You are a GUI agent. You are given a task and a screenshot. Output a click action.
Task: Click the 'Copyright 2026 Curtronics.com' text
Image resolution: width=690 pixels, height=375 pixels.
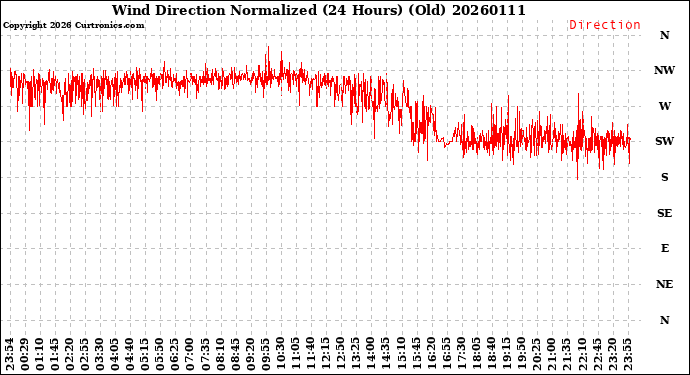click(73, 25)
